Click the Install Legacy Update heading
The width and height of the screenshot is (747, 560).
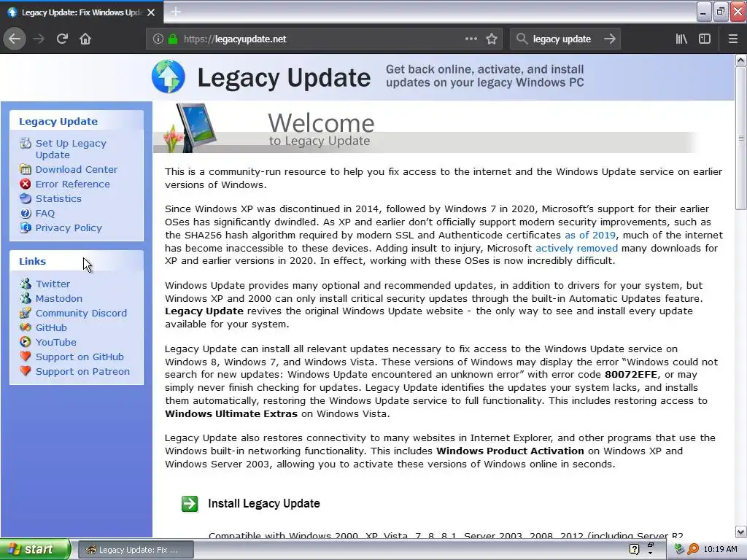click(x=264, y=503)
